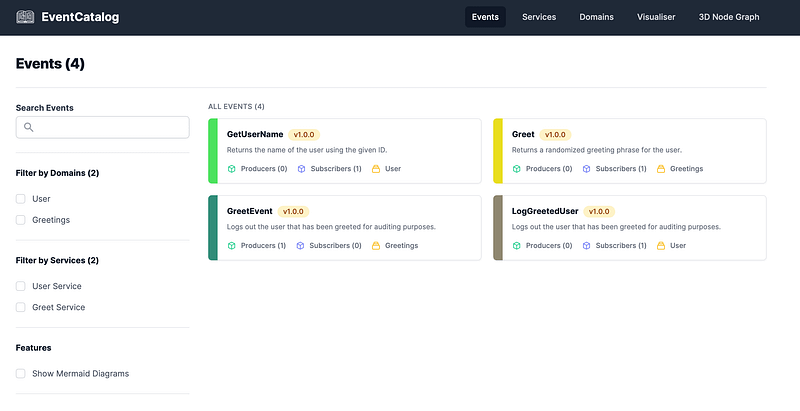The height and width of the screenshot is (411, 800).
Task: Click the Subscribers icon on GreetEvent card
Action: tap(301, 245)
